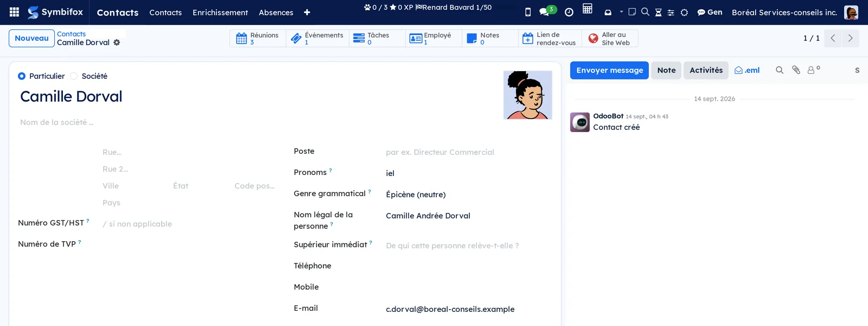Select the Particulier radio option

click(x=22, y=76)
